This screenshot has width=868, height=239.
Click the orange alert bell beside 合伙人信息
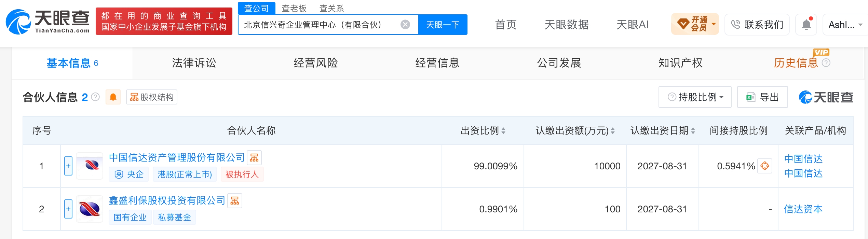tap(113, 97)
